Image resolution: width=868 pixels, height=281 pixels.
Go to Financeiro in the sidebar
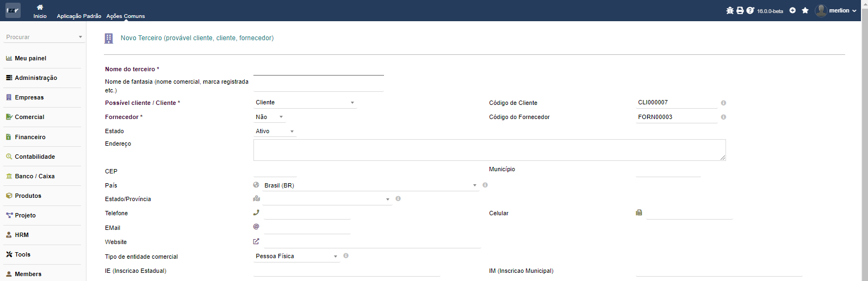(x=30, y=137)
